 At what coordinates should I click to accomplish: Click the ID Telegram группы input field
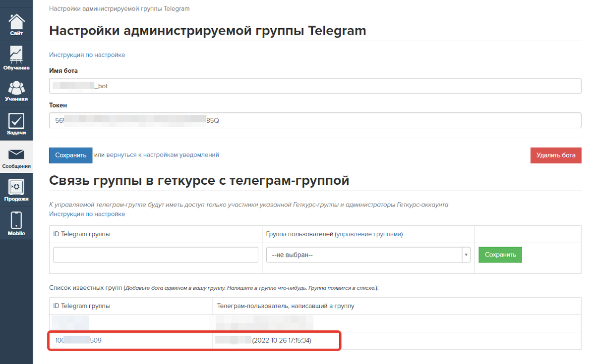point(156,255)
